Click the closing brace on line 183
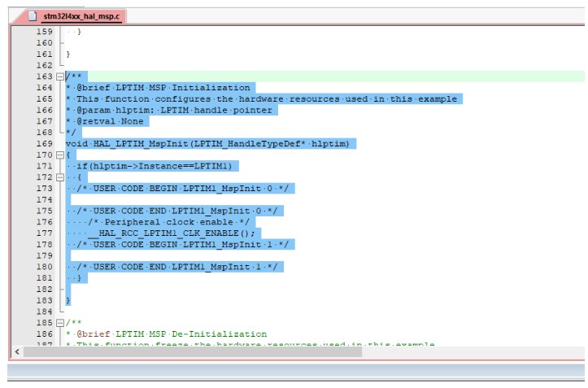 pyautogui.click(x=68, y=301)
